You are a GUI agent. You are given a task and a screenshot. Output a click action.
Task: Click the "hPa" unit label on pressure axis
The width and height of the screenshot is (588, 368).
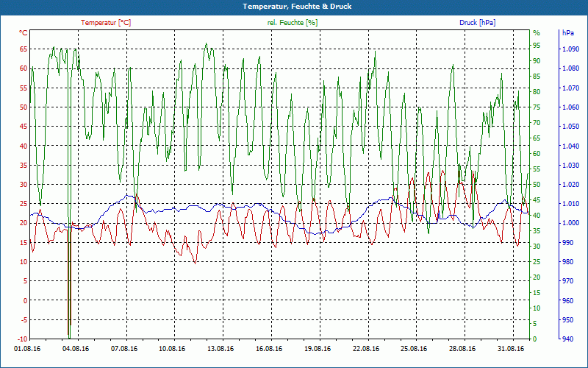567,33
